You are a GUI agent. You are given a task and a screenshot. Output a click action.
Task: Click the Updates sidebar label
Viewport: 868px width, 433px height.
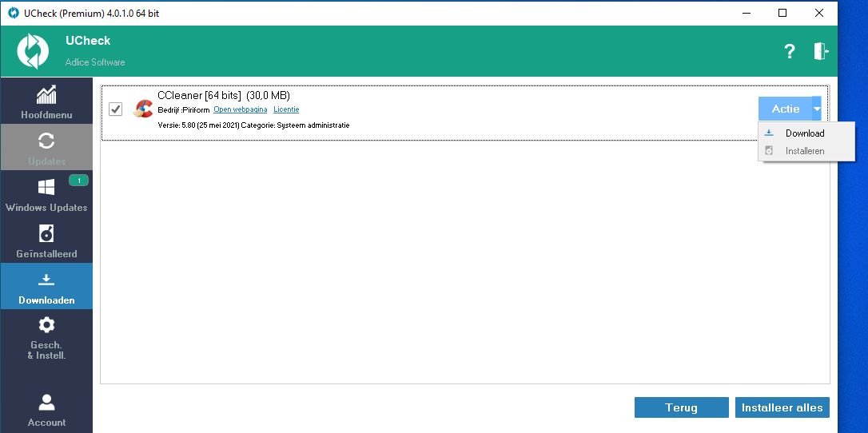pos(46,161)
